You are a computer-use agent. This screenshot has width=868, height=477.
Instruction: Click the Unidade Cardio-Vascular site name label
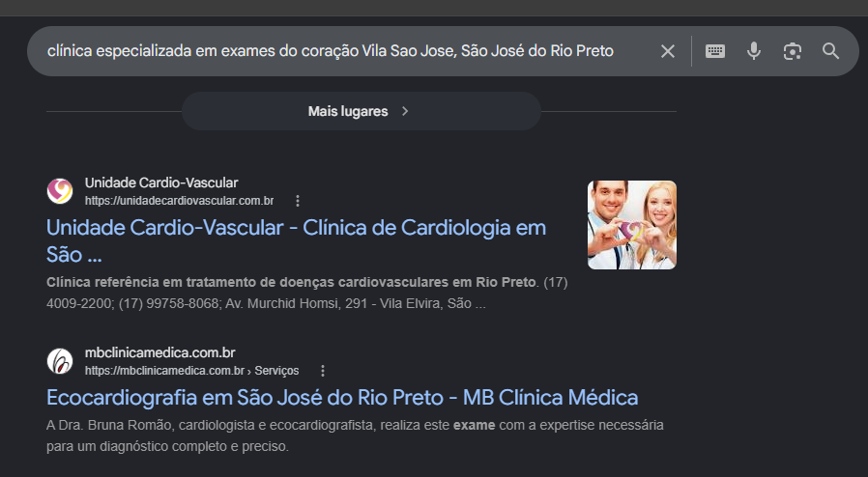(161, 182)
